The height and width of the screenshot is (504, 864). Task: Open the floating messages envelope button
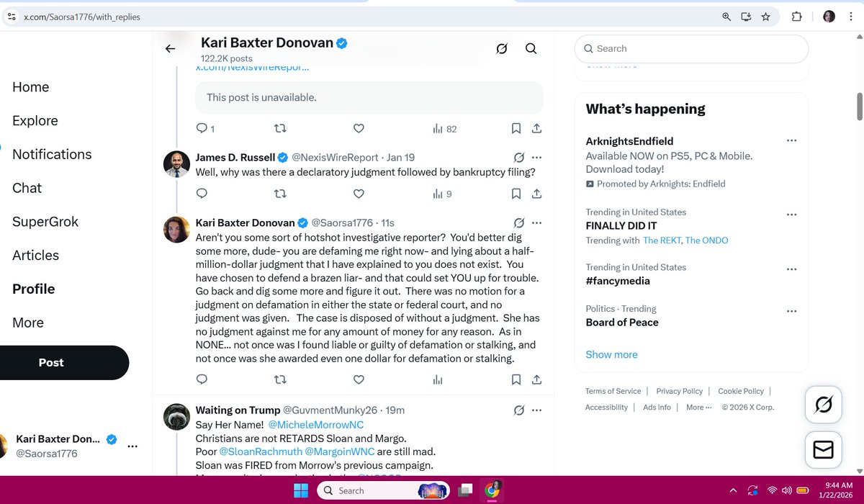coord(822,450)
